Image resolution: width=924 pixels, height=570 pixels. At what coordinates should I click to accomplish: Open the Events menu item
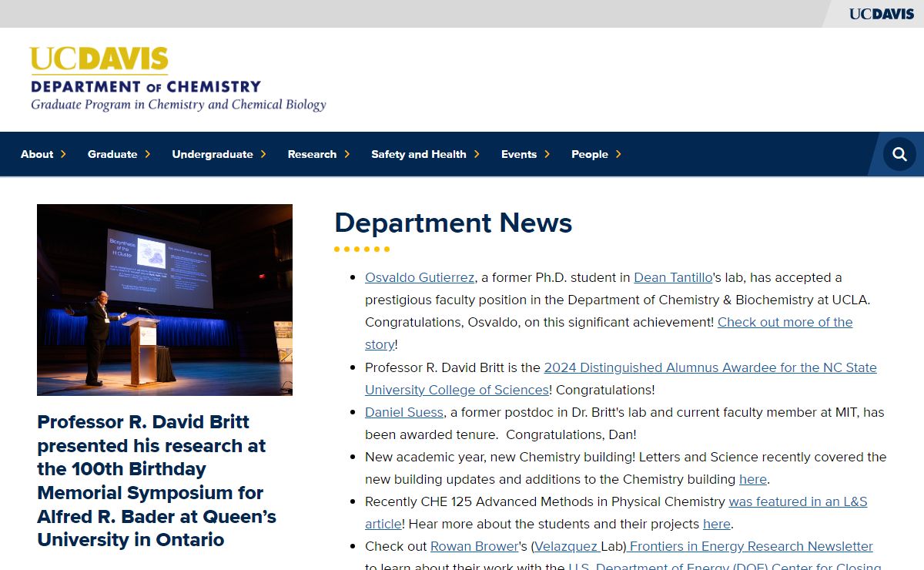pyautogui.click(x=519, y=154)
